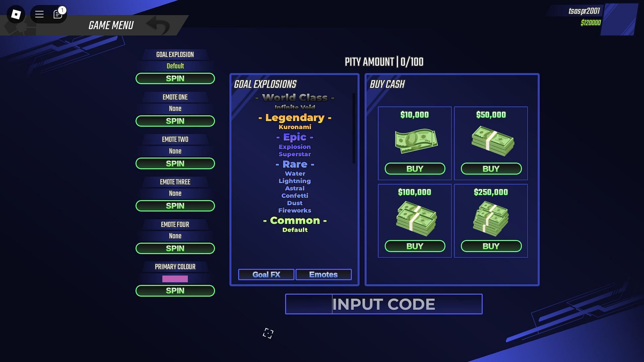Select the primary colour swatch
This screenshot has height=362, width=644.
coord(175,278)
